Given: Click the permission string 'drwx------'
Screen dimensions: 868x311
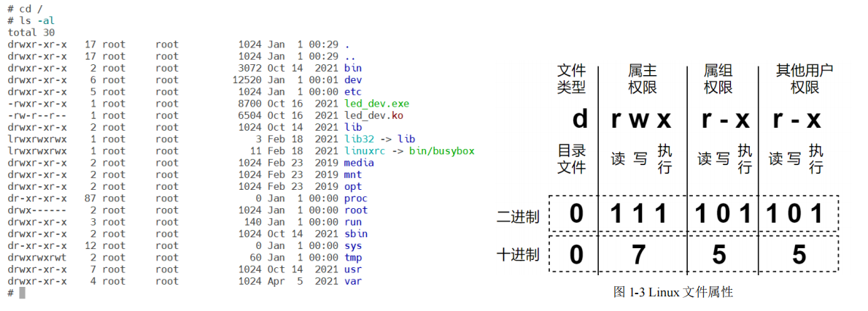Looking at the screenshot, I should pyautogui.click(x=37, y=210).
